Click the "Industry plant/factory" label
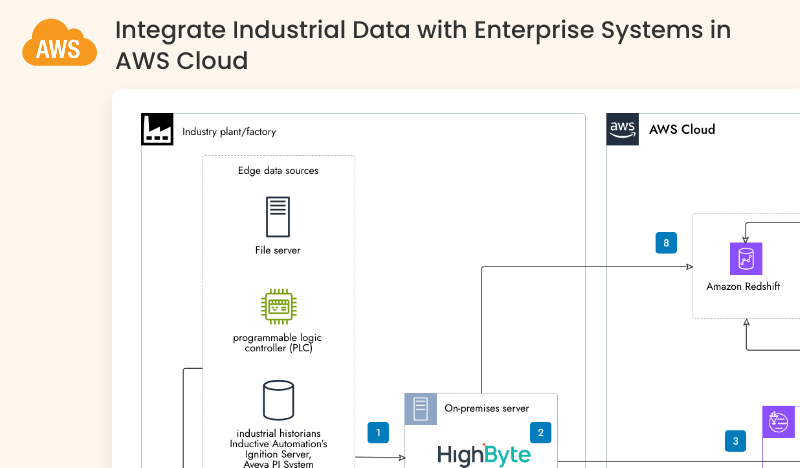The width and height of the screenshot is (800, 468). click(x=229, y=131)
